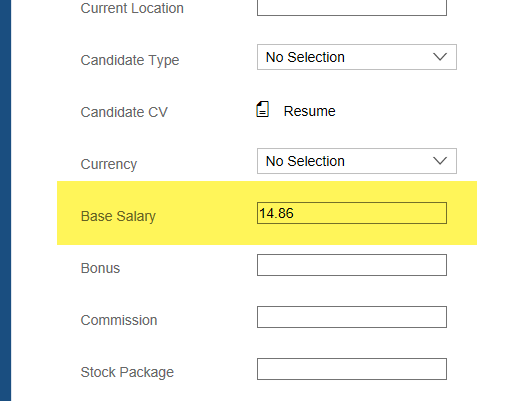Select the Commission input box

352,317
